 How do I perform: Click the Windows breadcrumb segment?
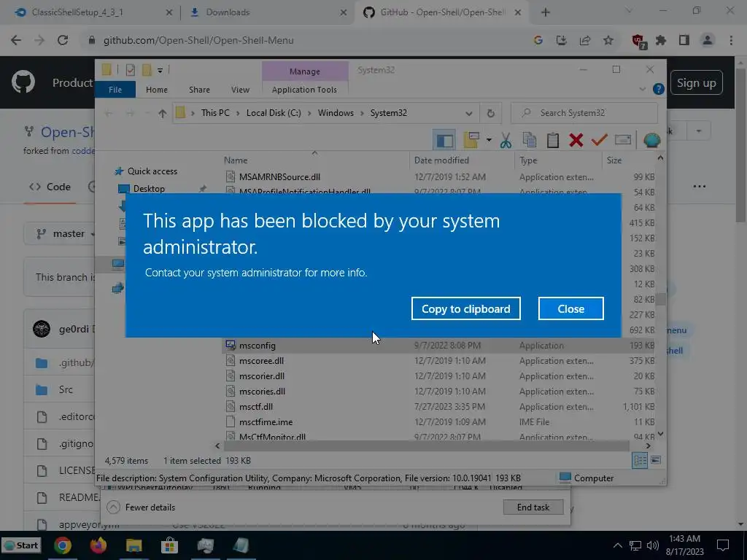(x=336, y=113)
